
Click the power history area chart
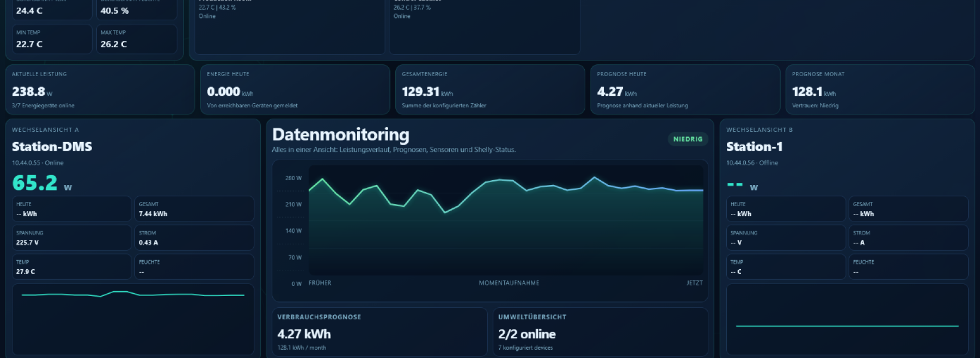[506, 220]
